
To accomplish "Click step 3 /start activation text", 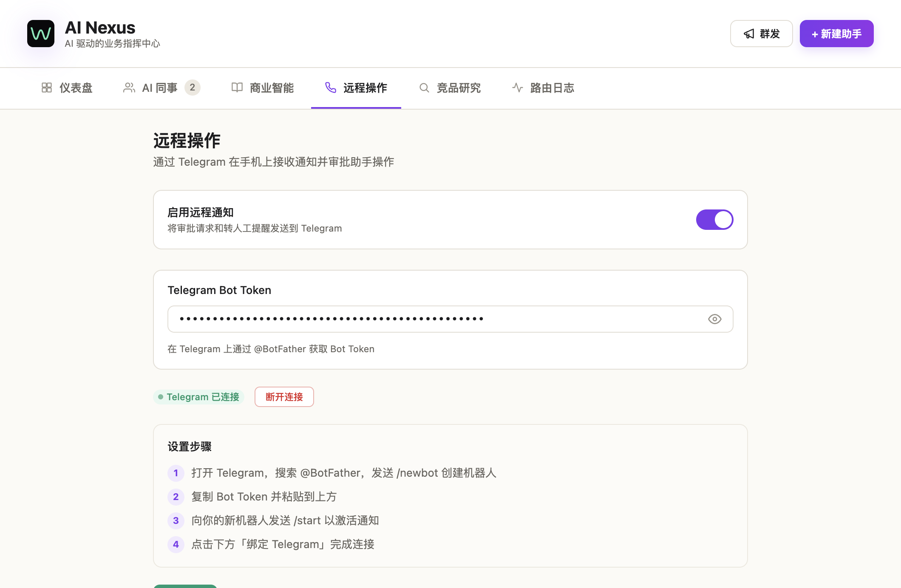I will [285, 520].
